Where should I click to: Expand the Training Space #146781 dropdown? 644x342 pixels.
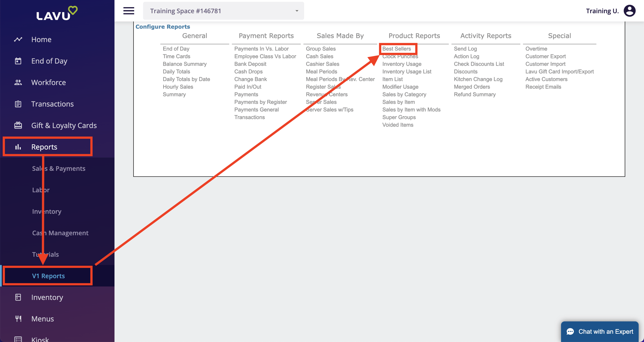coord(223,11)
